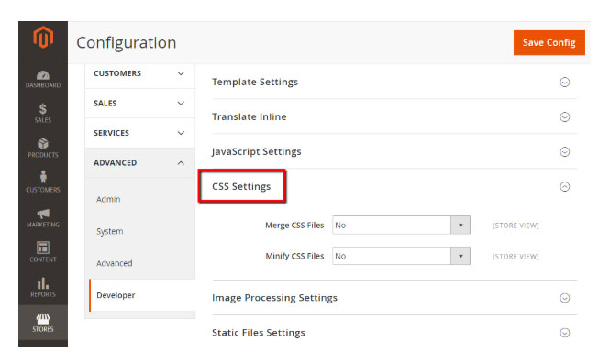Click the JavaScript Settings heading
This screenshot has width=610, height=364.
coord(256,151)
